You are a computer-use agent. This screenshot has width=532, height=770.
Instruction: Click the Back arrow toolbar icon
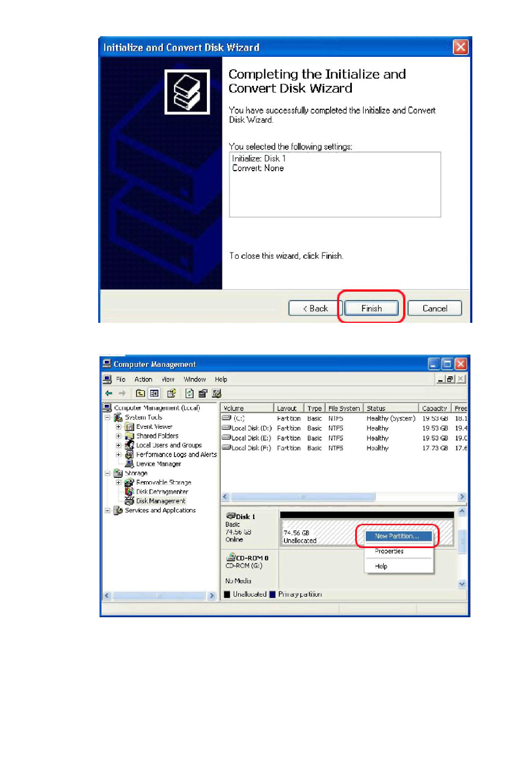coord(109,393)
